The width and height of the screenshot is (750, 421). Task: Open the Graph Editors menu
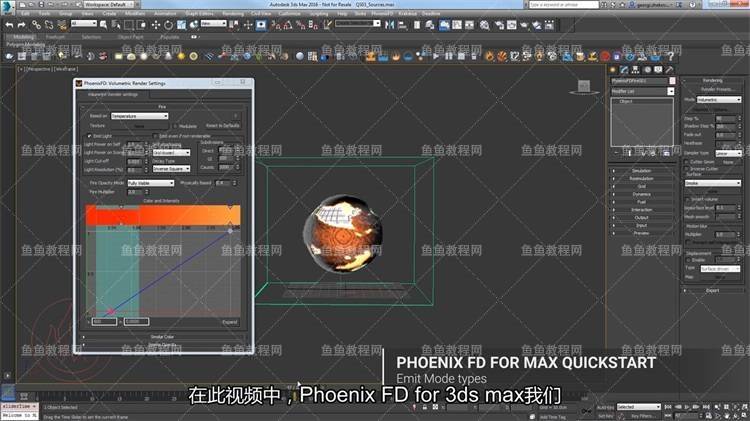click(x=199, y=14)
